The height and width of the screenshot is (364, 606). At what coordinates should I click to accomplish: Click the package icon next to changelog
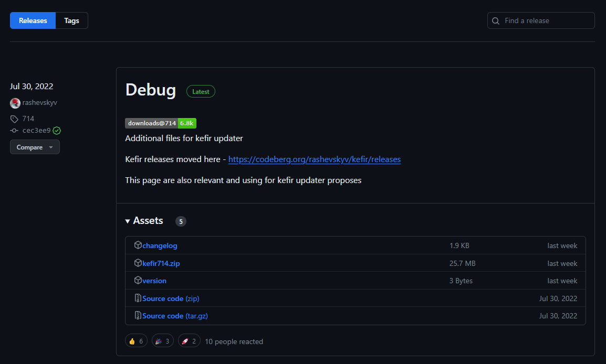(138, 245)
